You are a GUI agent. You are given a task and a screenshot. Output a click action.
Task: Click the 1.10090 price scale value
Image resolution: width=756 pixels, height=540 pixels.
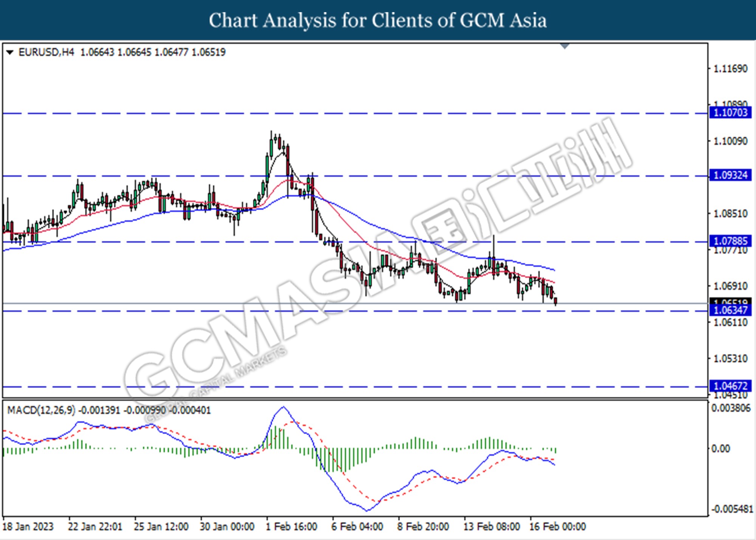(730, 141)
